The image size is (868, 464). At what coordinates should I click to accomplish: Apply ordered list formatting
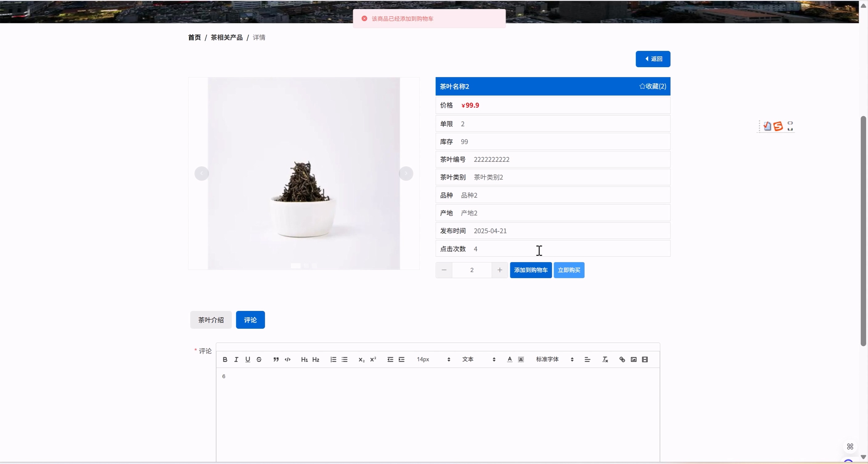pyautogui.click(x=333, y=359)
